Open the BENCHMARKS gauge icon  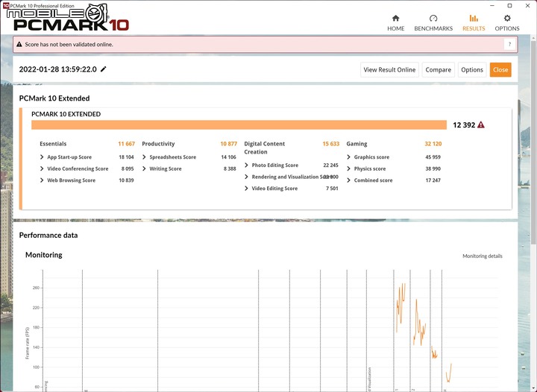433,18
